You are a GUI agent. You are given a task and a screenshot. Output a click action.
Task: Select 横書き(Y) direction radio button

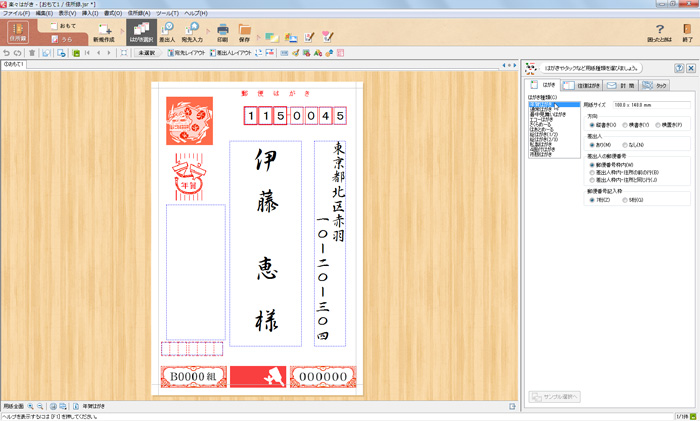625,125
